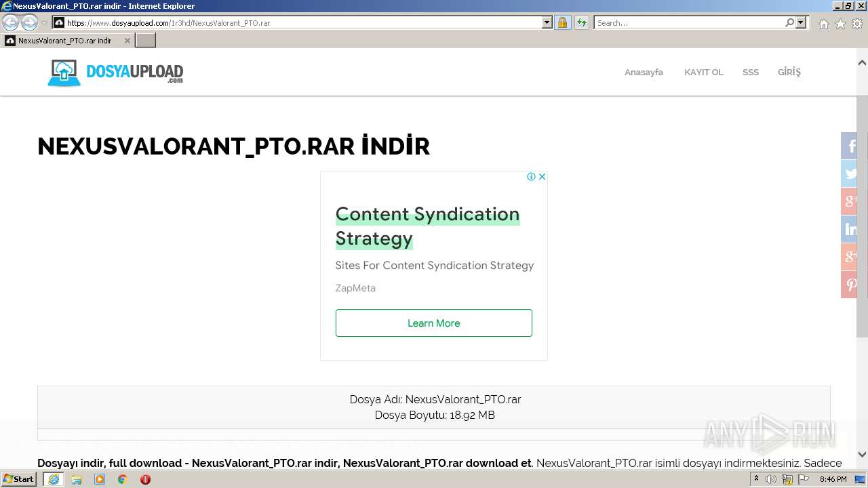Open Content Syndication Strategy ad headline
Screen dimensions: 868x488
click(427, 226)
